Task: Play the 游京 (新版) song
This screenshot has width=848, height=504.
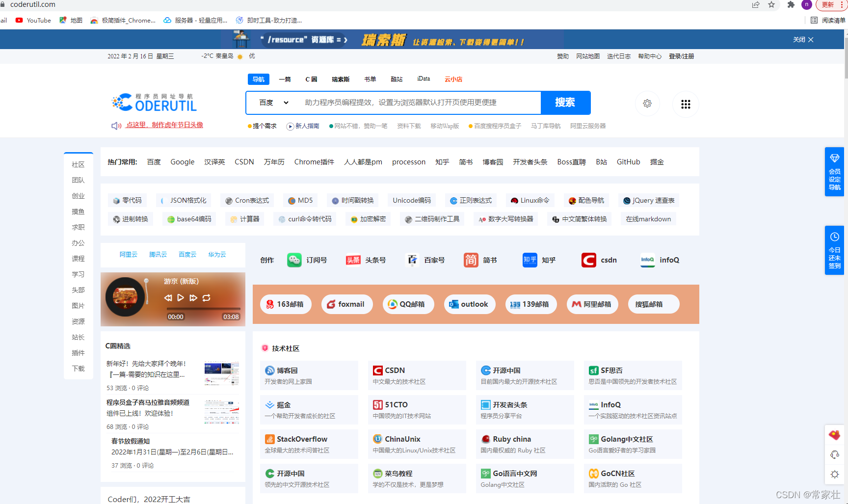Action: coord(181,298)
